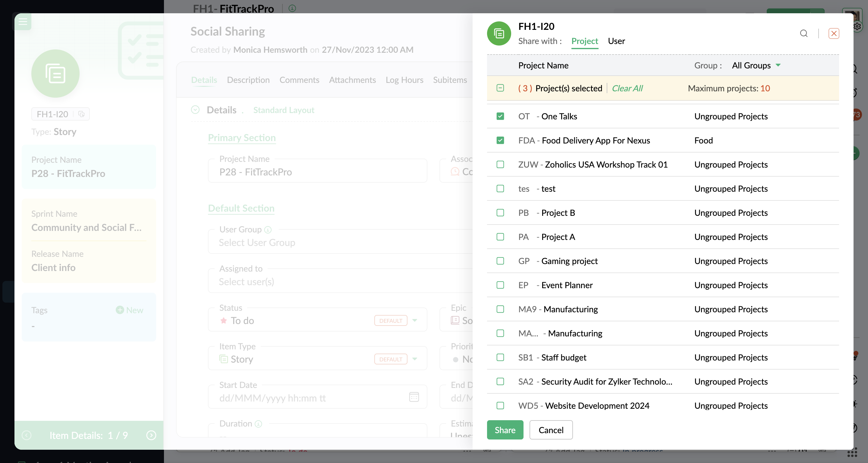Click the Cancel button
868x463 pixels.
[x=551, y=430]
